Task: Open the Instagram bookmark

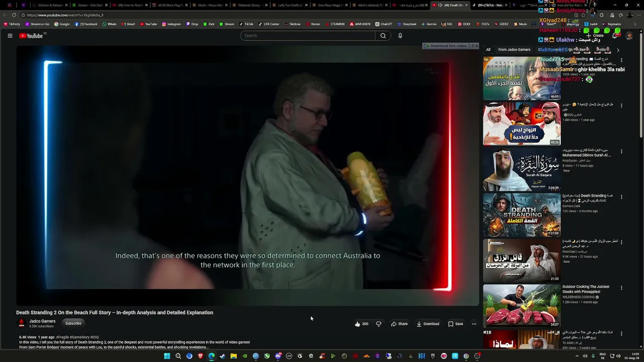Action: [172, 24]
